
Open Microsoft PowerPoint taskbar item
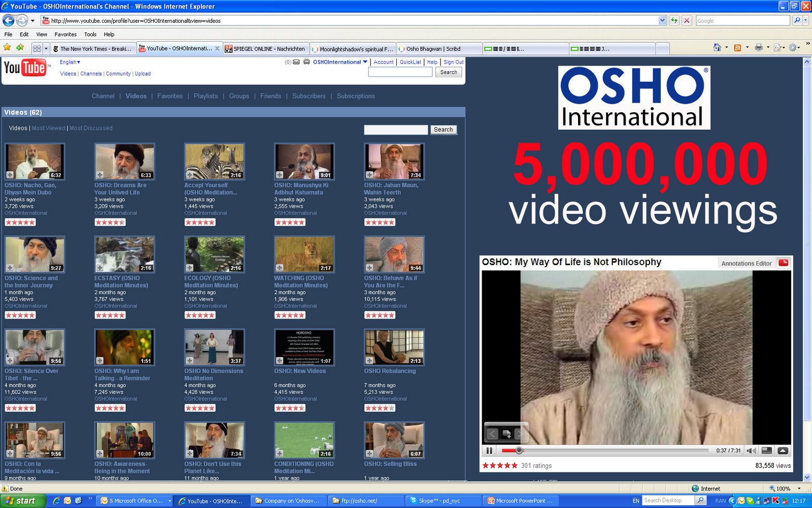pos(522,501)
